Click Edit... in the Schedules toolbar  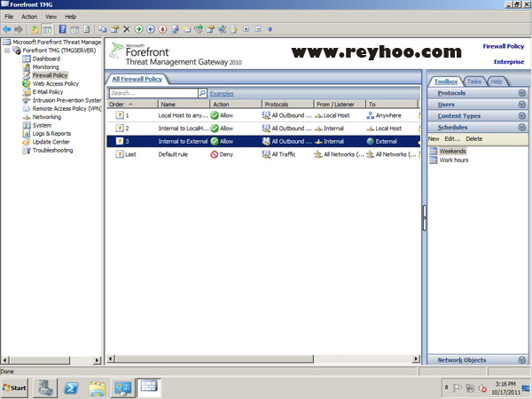point(452,139)
